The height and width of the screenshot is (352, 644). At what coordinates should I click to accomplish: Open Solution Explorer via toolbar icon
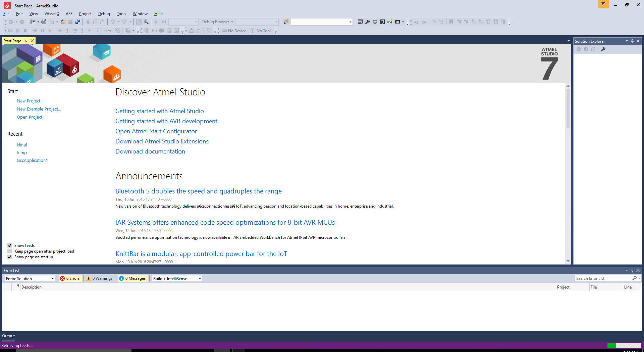pos(360,22)
